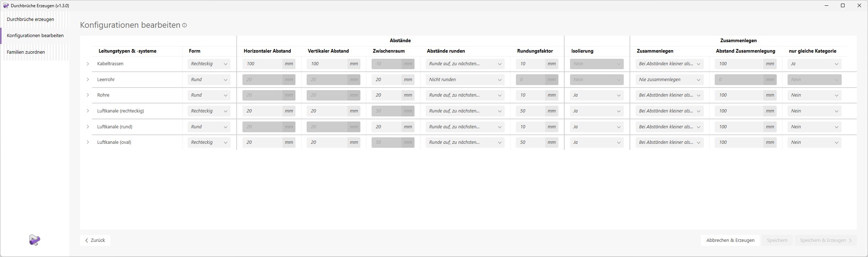Expand the Rohre row chevron

click(88, 95)
